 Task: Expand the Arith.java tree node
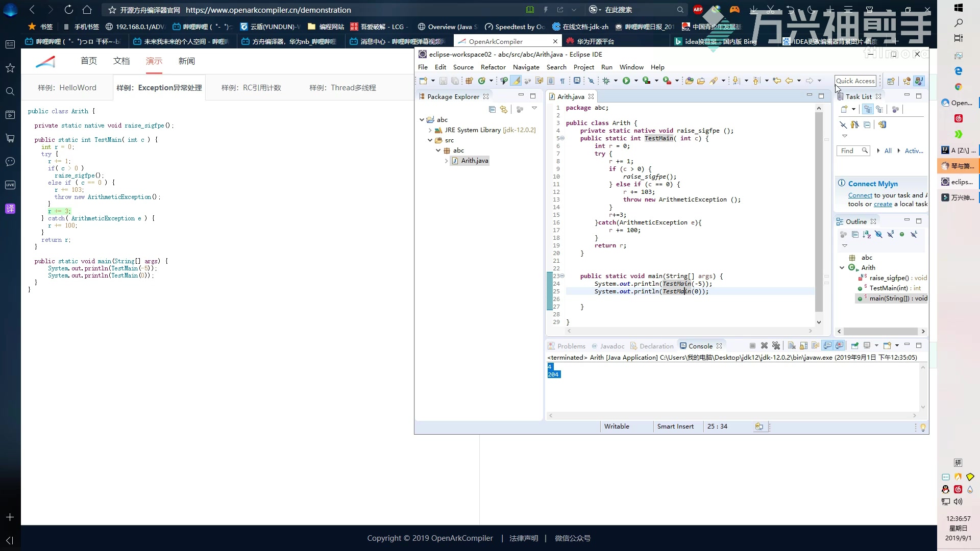tap(446, 161)
